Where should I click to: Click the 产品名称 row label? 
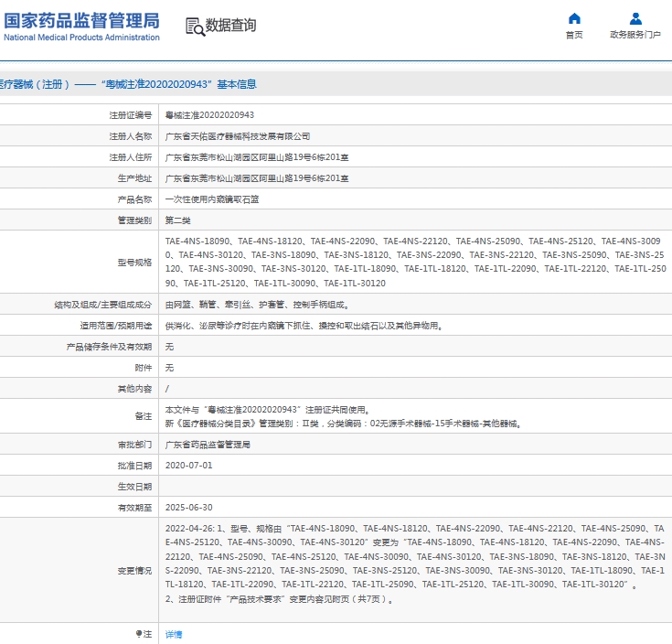pyautogui.click(x=134, y=199)
